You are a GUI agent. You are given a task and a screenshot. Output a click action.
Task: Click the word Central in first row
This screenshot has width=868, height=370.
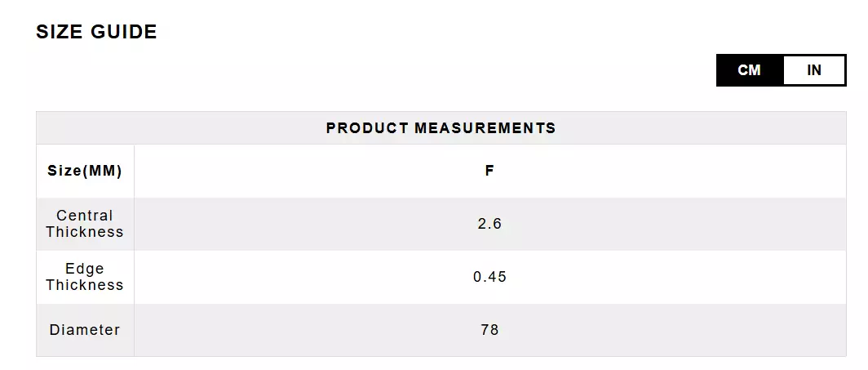85,216
